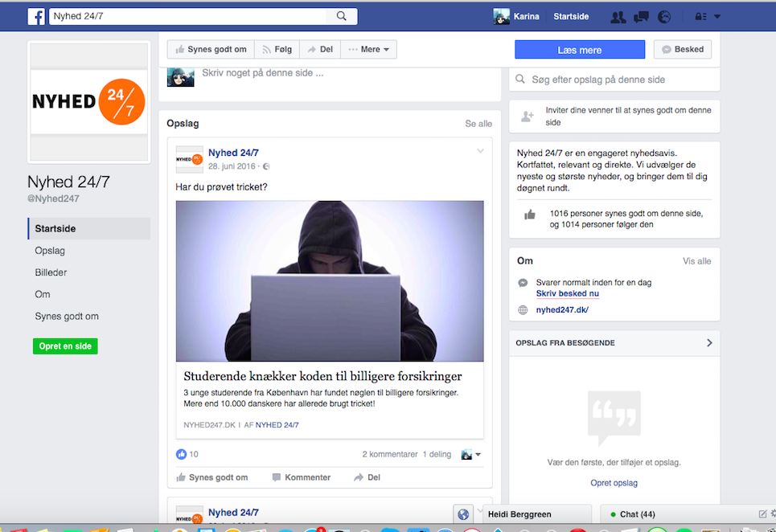Image resolution: width=776 pixels, height=532 pixels.
Task: Open the privacy shortcuts lock icon
Action: tap(700, 17)
